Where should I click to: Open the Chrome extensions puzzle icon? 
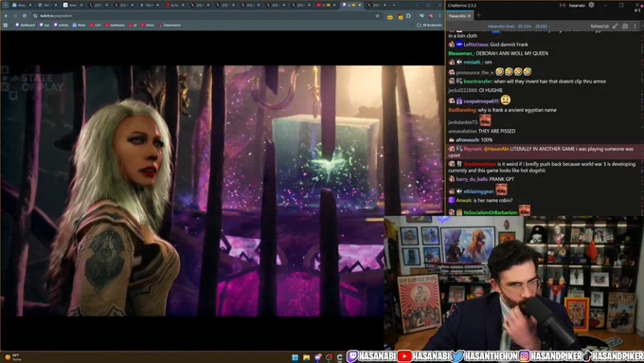coord(408,15)
